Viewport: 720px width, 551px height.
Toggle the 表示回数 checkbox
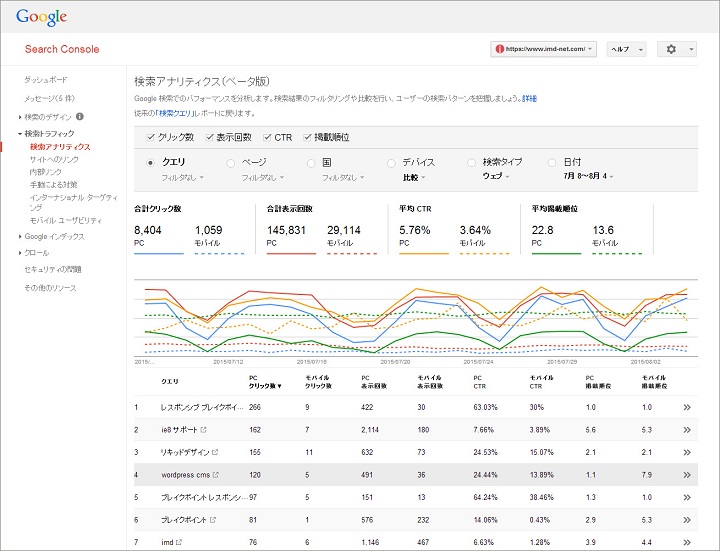pos(209,137)
